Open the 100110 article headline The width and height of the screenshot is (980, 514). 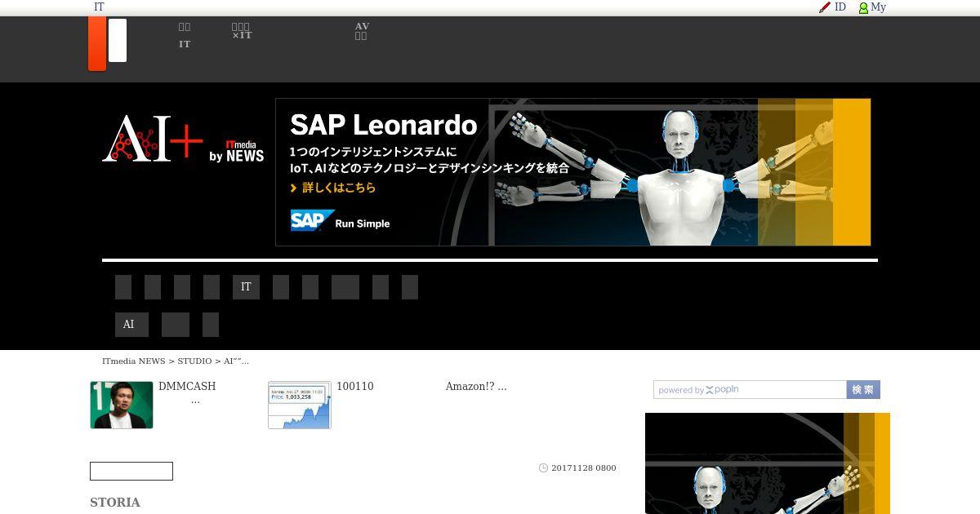(355, 387)
